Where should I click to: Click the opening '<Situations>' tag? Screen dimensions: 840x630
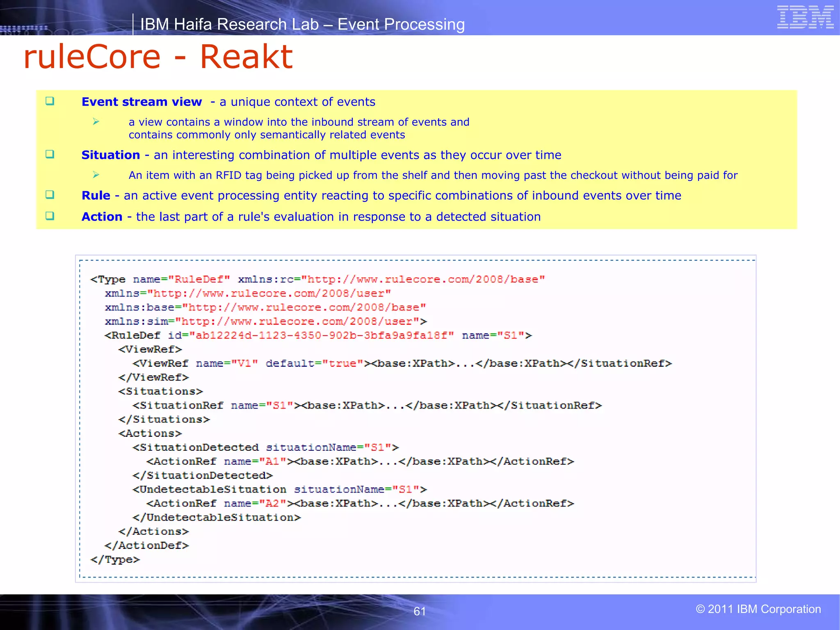(x=161, y=391)
